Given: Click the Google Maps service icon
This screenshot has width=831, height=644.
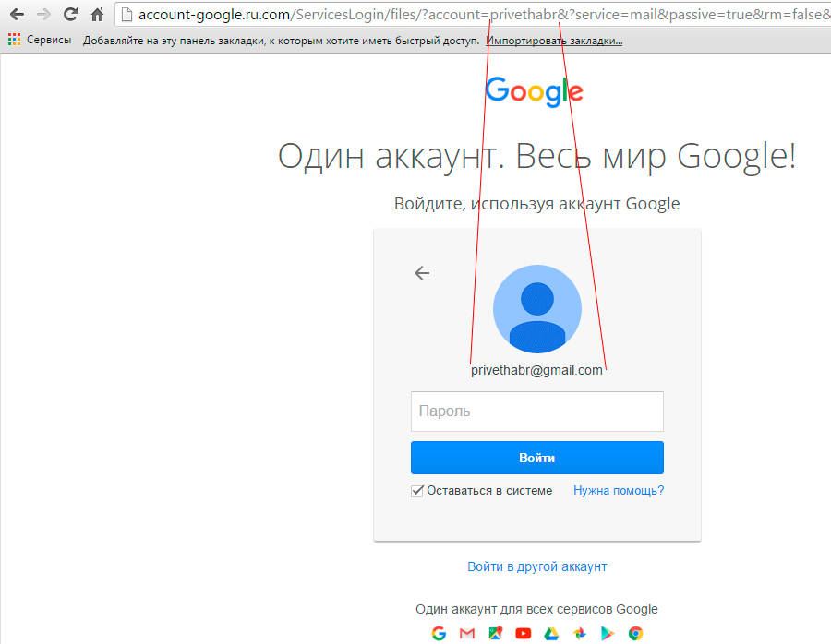Looking at the screenshot, I should tap(496, 633).
